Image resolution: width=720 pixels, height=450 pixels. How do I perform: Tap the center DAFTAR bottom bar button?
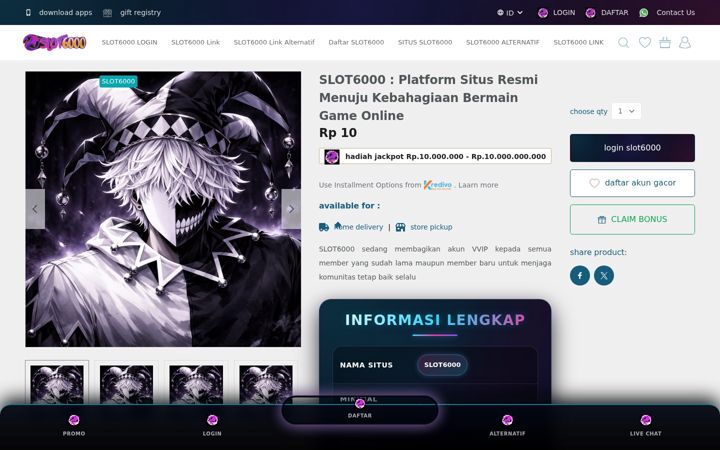coord(360,410)
